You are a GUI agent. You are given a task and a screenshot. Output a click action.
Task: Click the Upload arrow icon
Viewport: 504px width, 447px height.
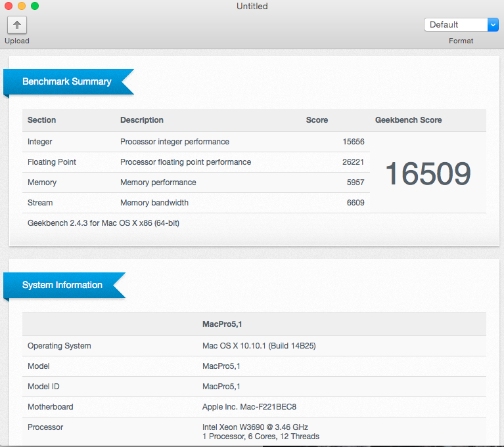coord(17,25)
